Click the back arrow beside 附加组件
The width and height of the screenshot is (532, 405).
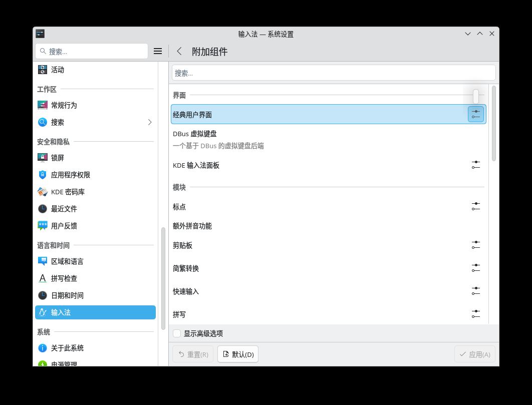[x=179, y=51]
